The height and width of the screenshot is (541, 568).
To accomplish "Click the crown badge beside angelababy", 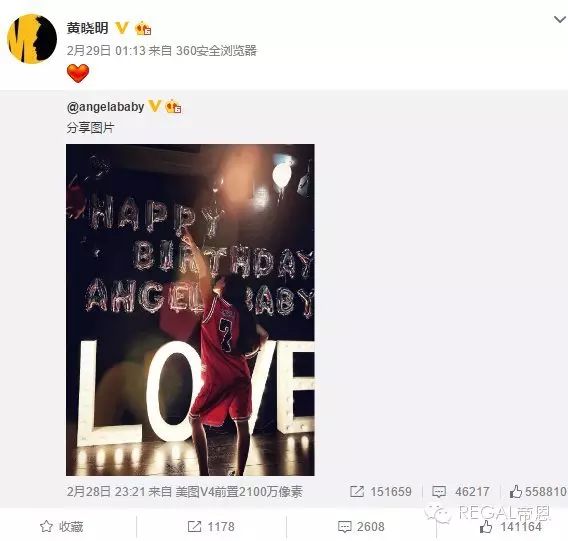I will pyautogui.click(x=173, y=107).
